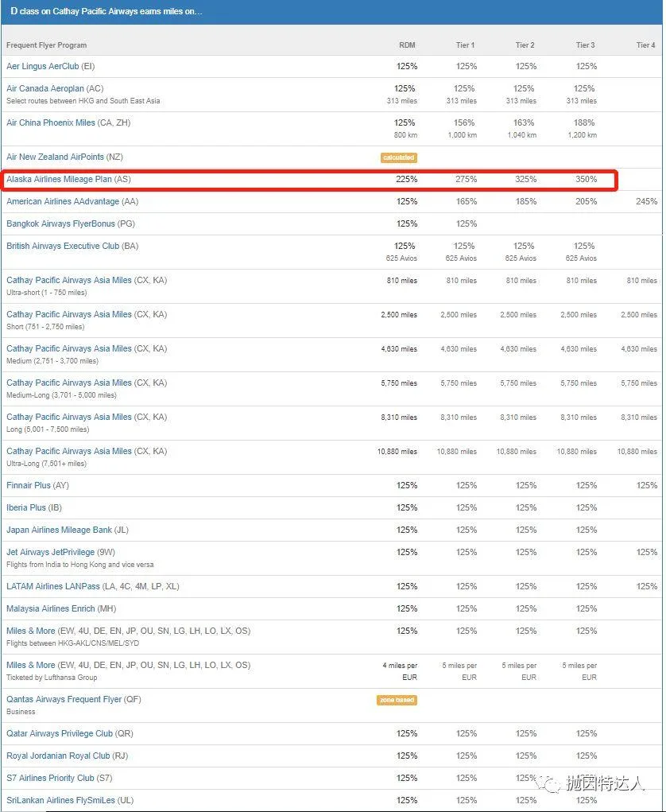Click the orange "calculated" badge for Air New Zealand

tap(399, 157)
